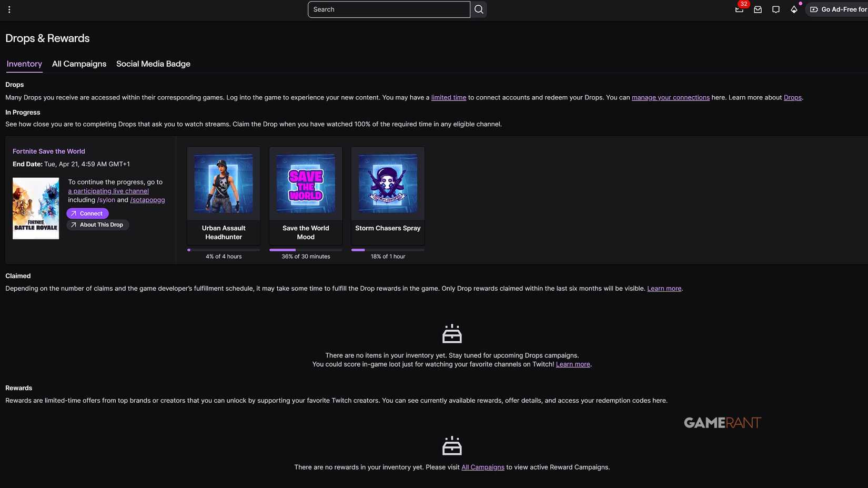868x488 pixels.
Task: Open the three-dot navigation menu
Action: pos(9,9)
